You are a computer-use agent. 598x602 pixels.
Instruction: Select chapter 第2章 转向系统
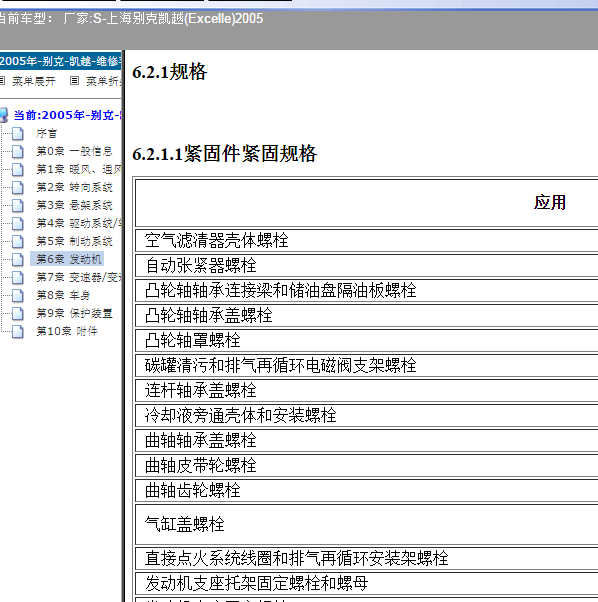[x=74, y=188]
